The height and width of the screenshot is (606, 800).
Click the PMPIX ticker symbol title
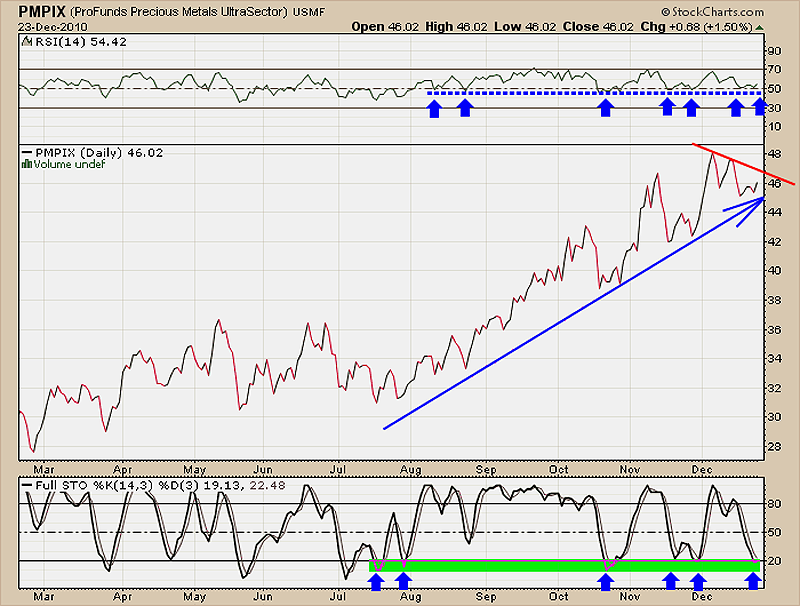[42, 11]
